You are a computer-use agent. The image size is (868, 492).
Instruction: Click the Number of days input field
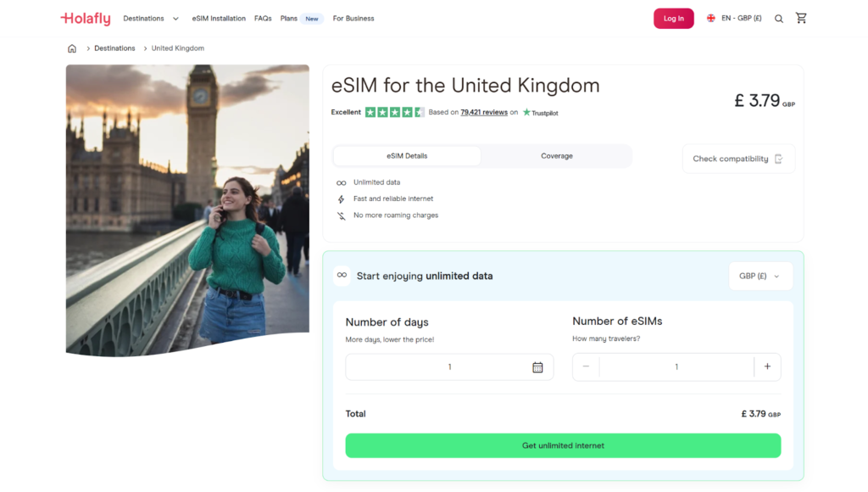(441, 366)
